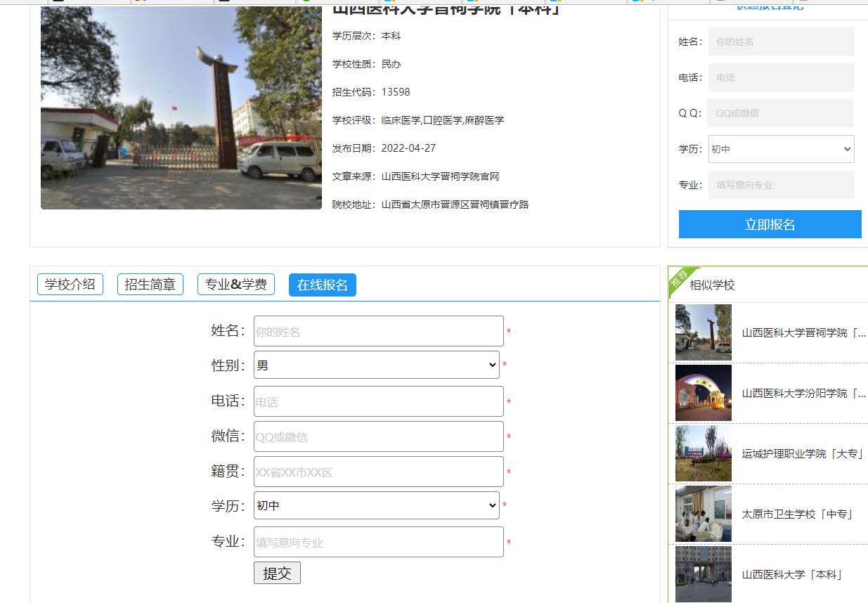Focus the sidebar 电话 input
The width and height of the screenshot is (868, 603).
pyautogui.click(x=782, y=77)
